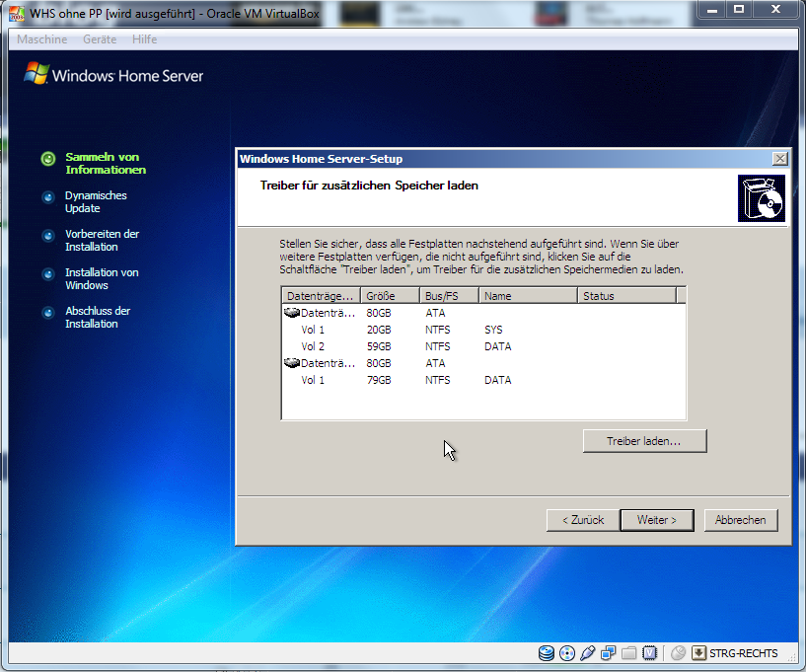Click the hard disk activity icon in status bar
Screen dimensions: 806x672
547,653
